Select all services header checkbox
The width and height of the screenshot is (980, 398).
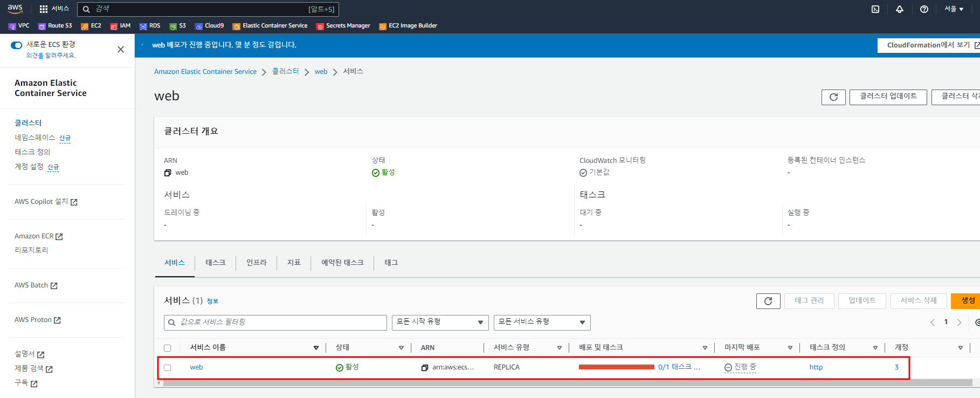[168, 348]
